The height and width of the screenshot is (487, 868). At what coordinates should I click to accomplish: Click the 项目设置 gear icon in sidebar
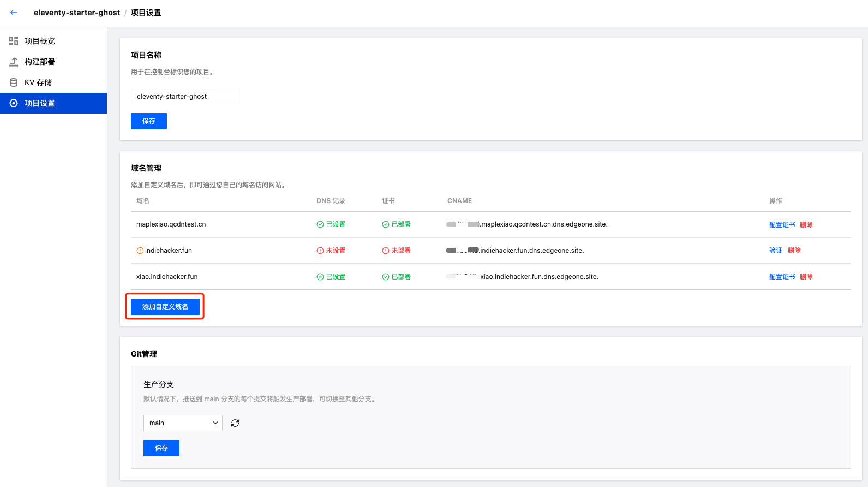click(14, 103)
